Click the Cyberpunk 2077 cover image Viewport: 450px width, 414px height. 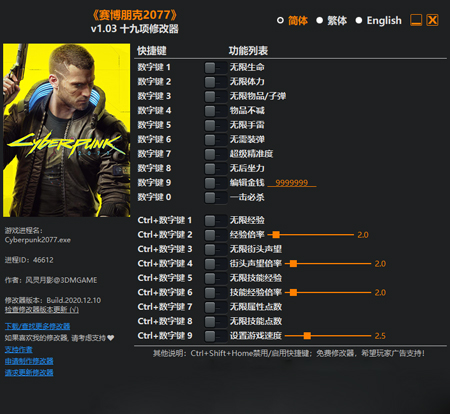(x=67, y=130)
